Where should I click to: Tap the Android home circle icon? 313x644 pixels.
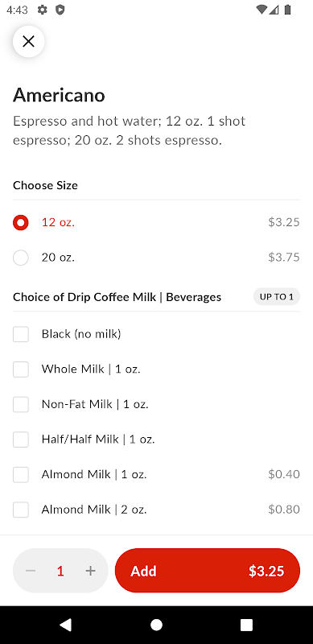[x=156, y=625]
